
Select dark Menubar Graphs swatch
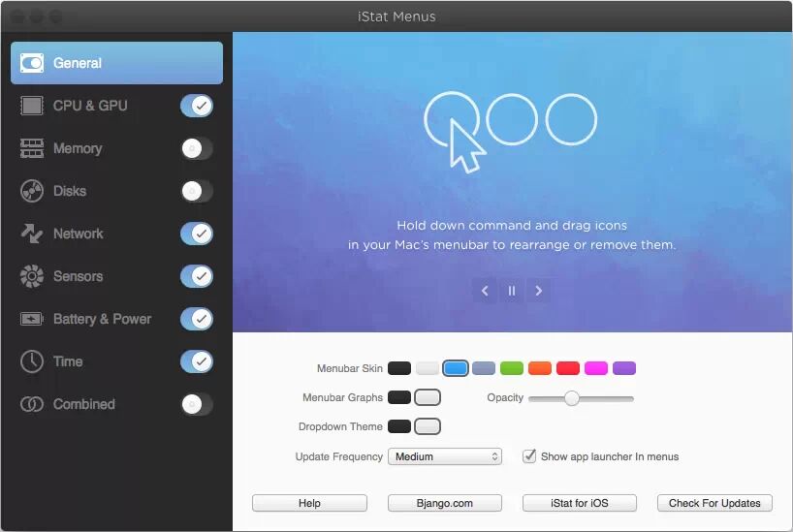click(399, 397)
